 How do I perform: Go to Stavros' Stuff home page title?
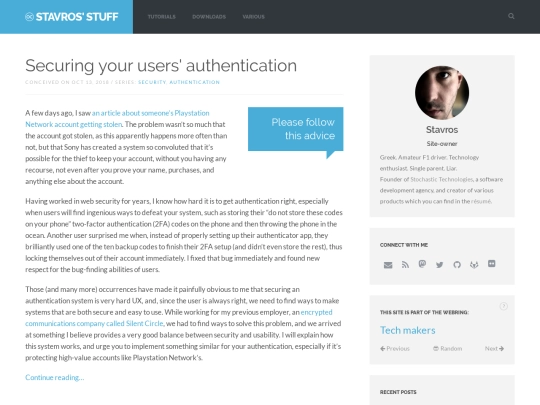[x=77, y=17]
